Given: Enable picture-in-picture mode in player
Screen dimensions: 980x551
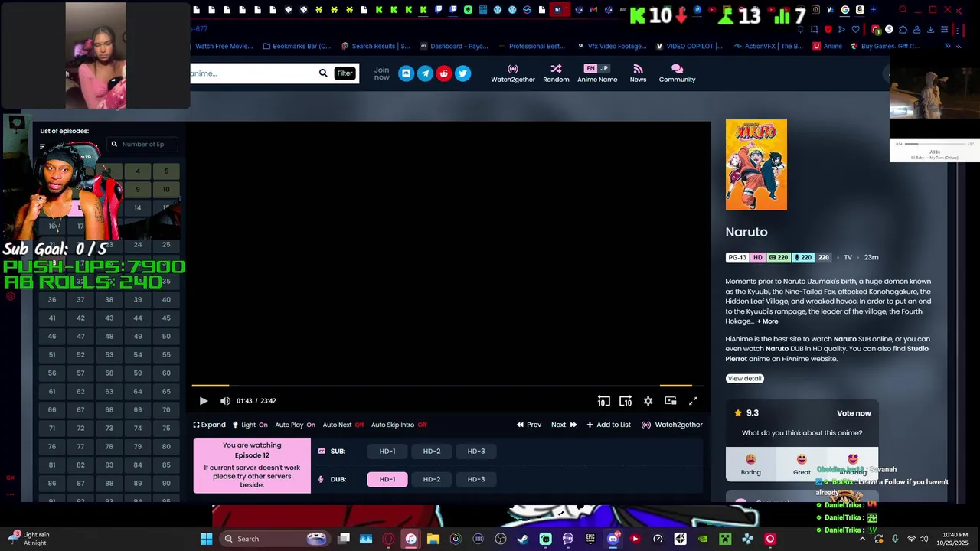Looking at the screenshot, I should coord(671,401).
